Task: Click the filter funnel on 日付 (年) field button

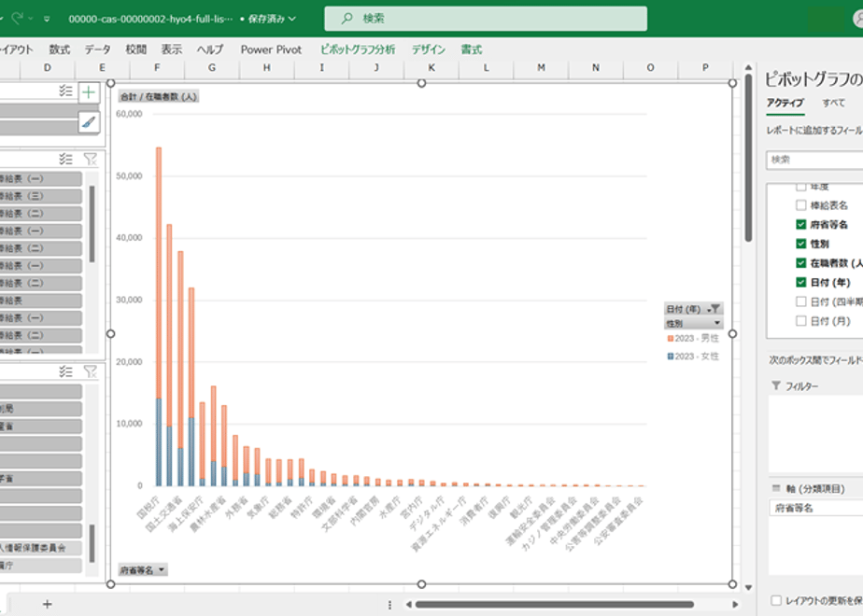Action: click(714, 309)
